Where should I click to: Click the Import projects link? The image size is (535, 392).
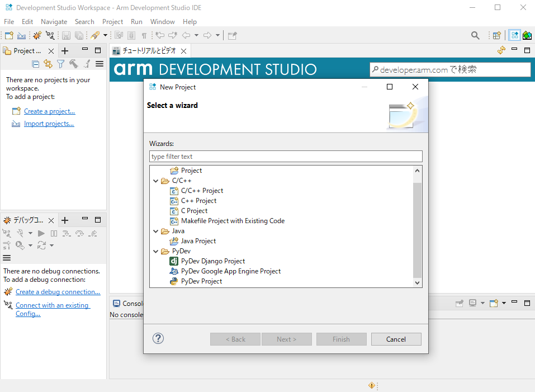49,124
